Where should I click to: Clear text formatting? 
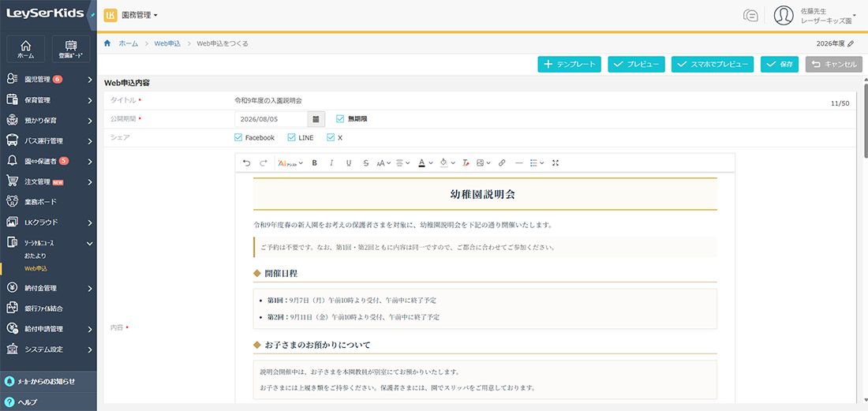tap(466, 163)
